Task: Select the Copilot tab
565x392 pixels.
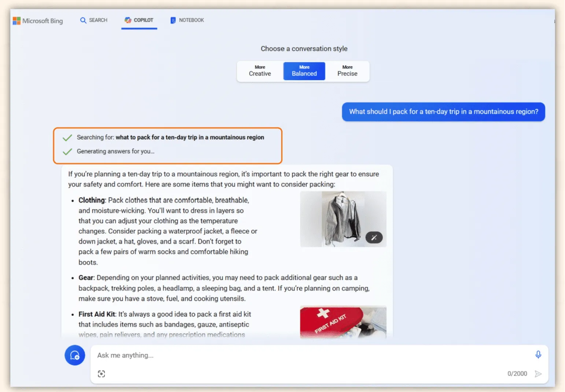Action: 139,20
